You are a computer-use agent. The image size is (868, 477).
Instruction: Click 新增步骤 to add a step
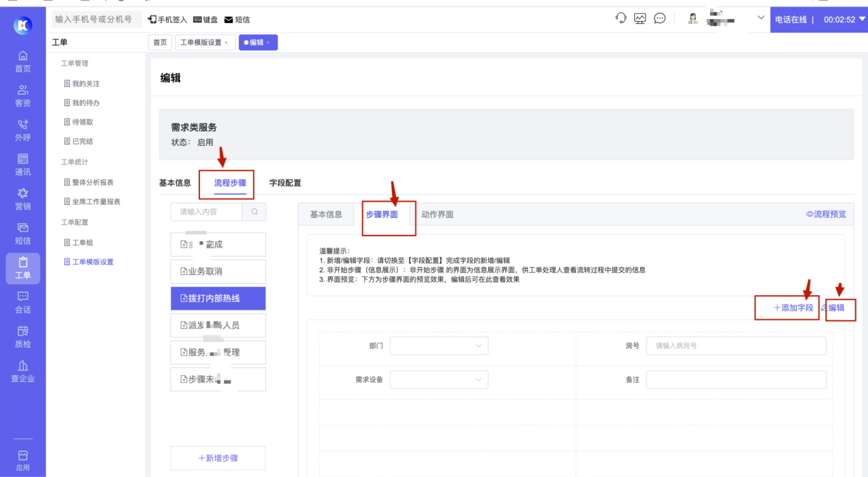218,458
